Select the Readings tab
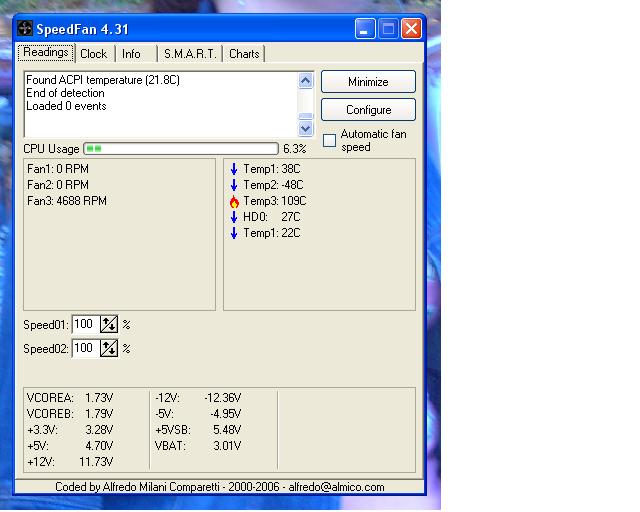Viewport: 640px width, 512px height. tap(46, 52)
